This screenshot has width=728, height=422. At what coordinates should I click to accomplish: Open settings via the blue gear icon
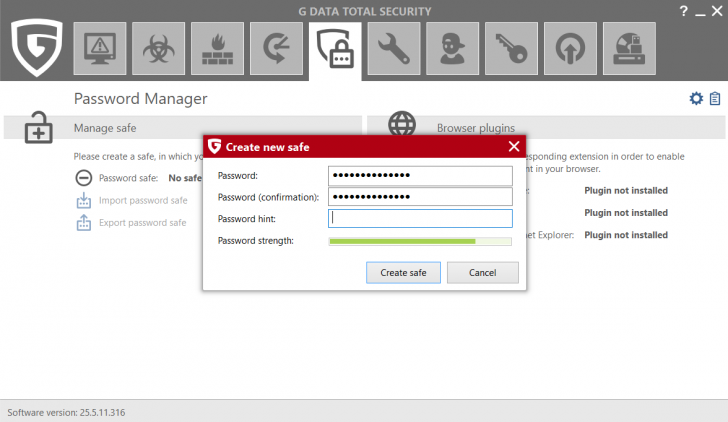(696, 98)
